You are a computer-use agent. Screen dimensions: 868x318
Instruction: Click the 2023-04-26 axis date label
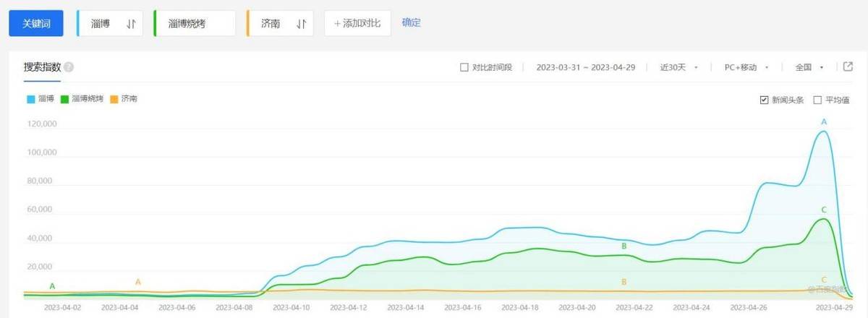pyautogui.click(x=749, y=307)
